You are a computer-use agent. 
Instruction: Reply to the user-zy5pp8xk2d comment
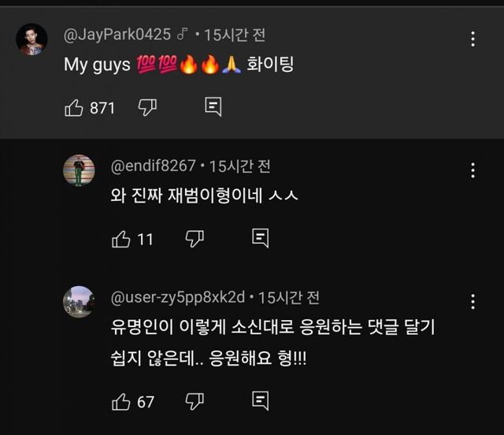click(x=260, y=401)
